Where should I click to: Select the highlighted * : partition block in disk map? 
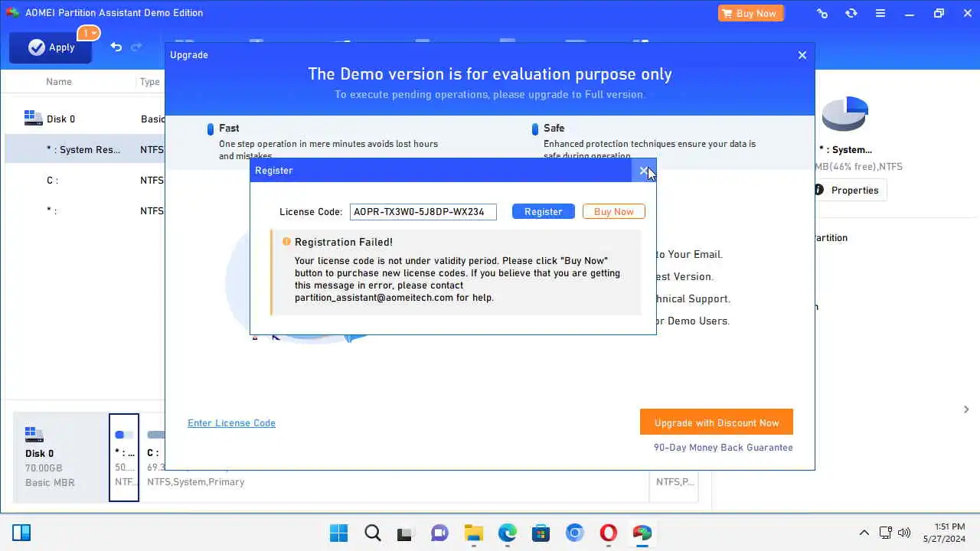(x=124, y=458)
